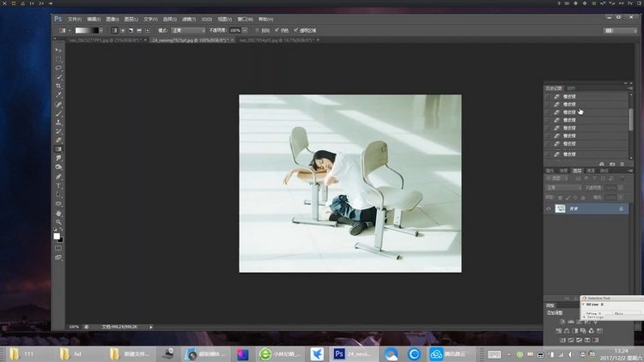Hide the 背景 layer with eye icon
This screenshot has width=644, height=362.
pos(549,208)
